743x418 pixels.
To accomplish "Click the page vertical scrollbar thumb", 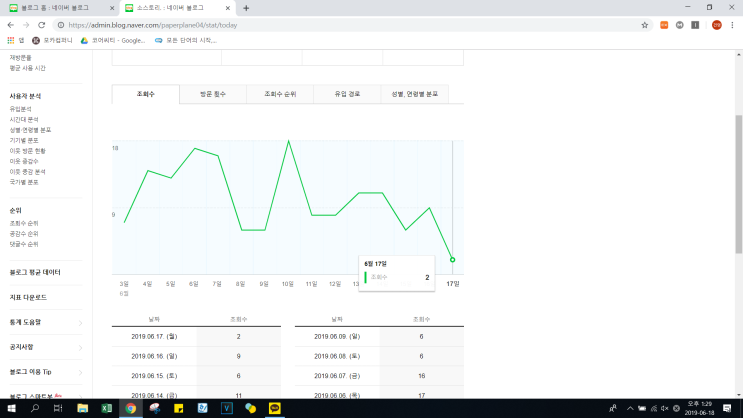I will 739,184.
